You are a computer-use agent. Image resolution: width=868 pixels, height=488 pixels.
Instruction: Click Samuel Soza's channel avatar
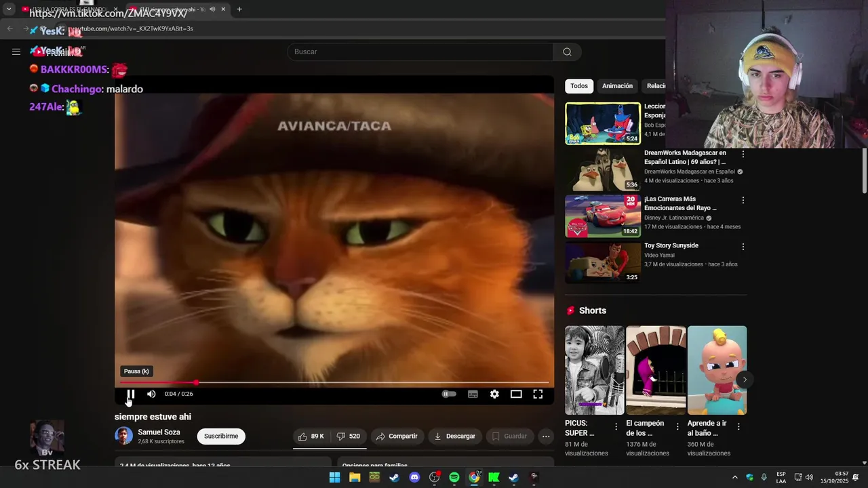123,436
